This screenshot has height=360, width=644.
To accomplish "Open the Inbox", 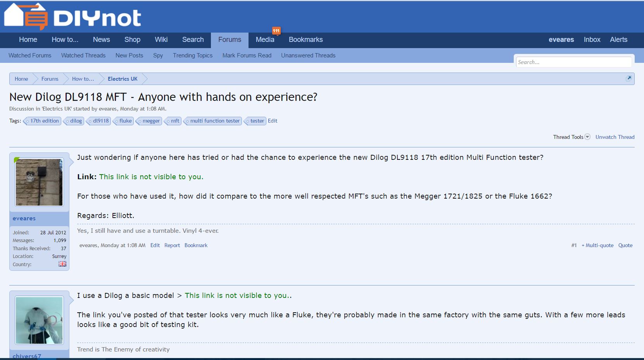I will 592,40.
